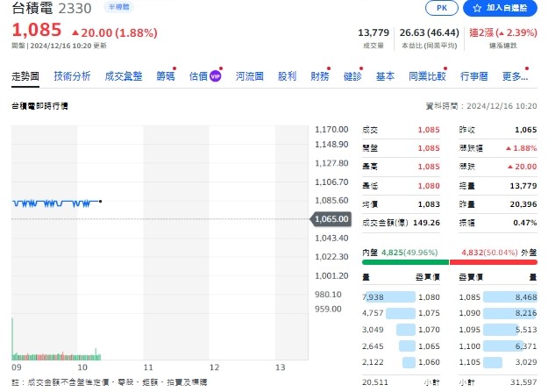Click the large 1,085 current price

click(37, 30)
